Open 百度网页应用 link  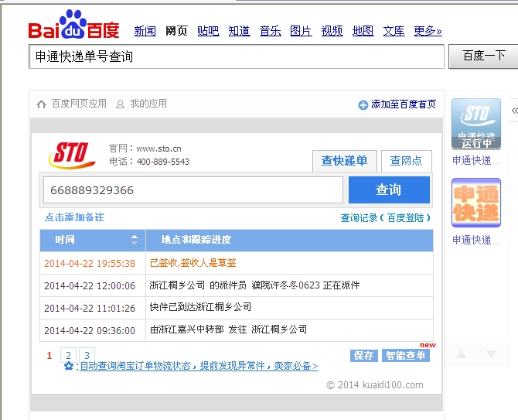pos(79,104)
